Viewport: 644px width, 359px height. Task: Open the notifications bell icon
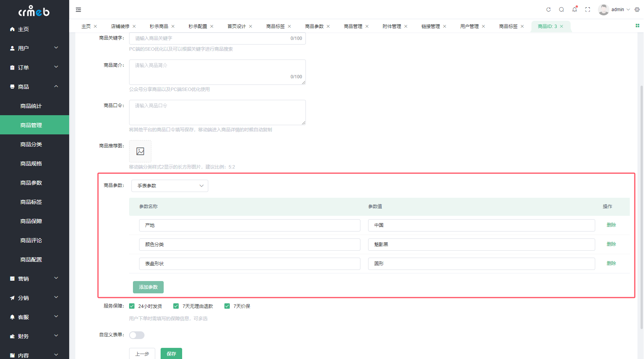pyautogui.click(x=574, y=10)
